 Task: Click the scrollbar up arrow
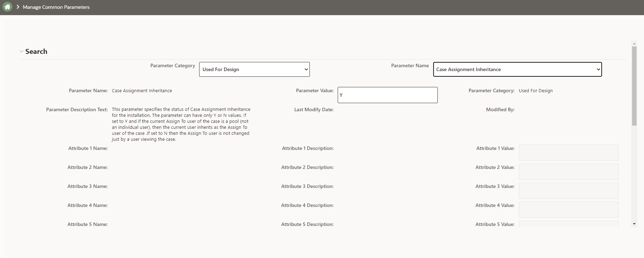click(634, 44)
